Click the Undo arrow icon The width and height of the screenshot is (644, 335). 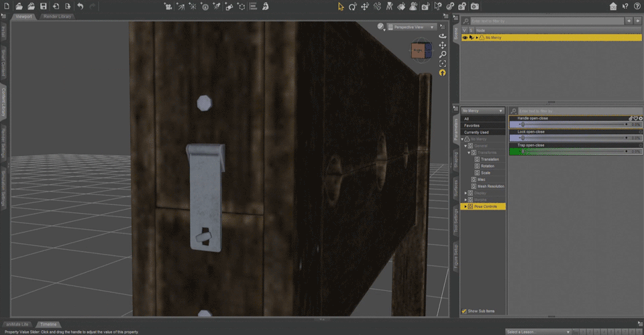[80, 6]
